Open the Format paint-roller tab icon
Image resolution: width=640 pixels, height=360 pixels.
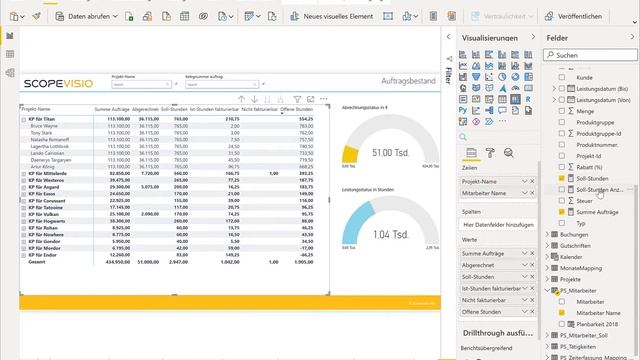click(x=490, y=153)
